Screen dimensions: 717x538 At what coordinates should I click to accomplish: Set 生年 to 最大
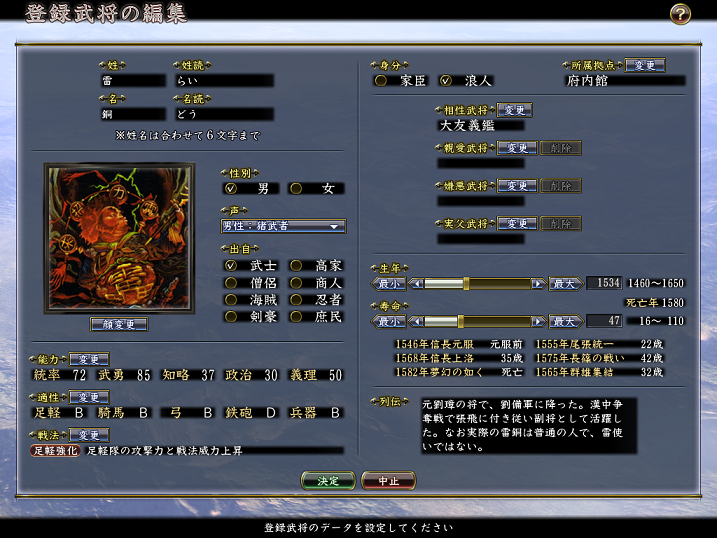pos(566,284)
